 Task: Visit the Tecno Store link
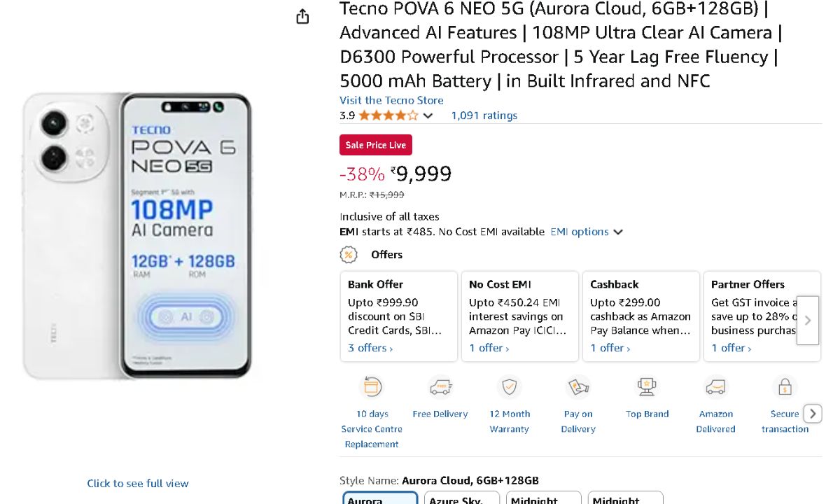[391, 100]
